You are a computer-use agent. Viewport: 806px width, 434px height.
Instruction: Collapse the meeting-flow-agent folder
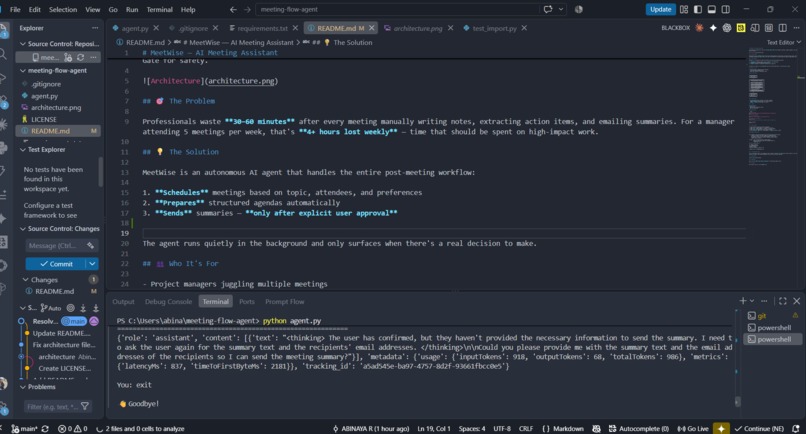pos(23,70)
